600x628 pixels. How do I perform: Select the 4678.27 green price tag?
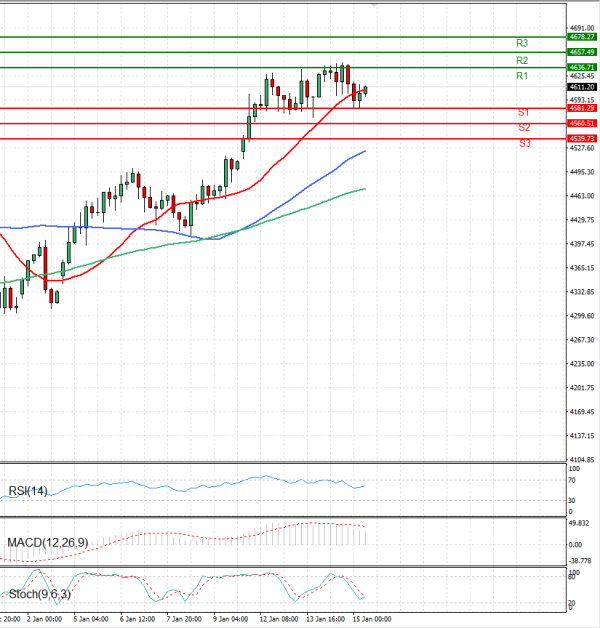(581, 36)
